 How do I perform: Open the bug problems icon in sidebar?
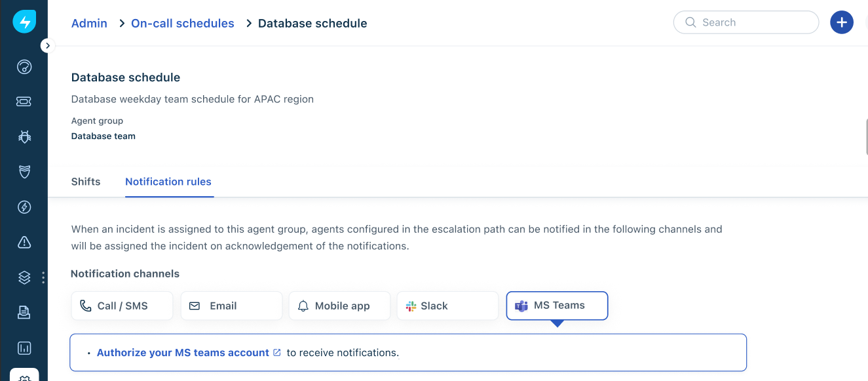pyautogui.click(x=24, y=137)
